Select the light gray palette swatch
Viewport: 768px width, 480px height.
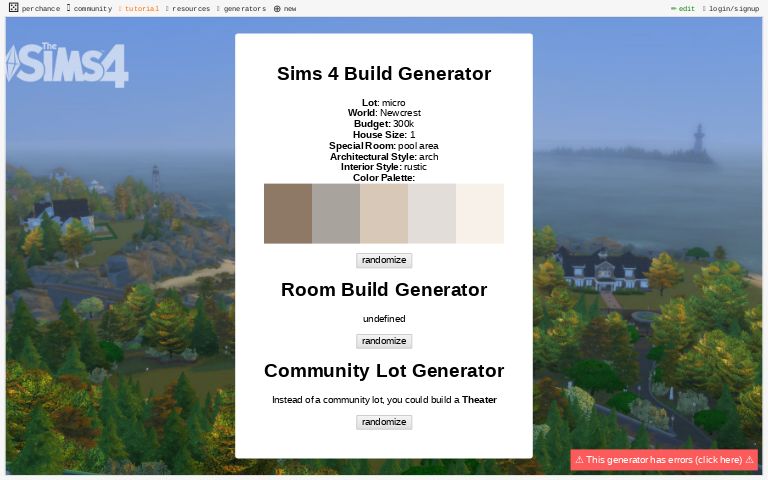[432, 213]
